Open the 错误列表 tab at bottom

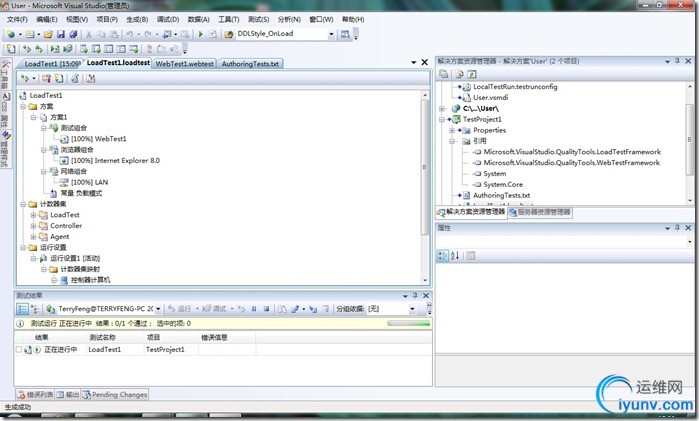coord(35,395)
